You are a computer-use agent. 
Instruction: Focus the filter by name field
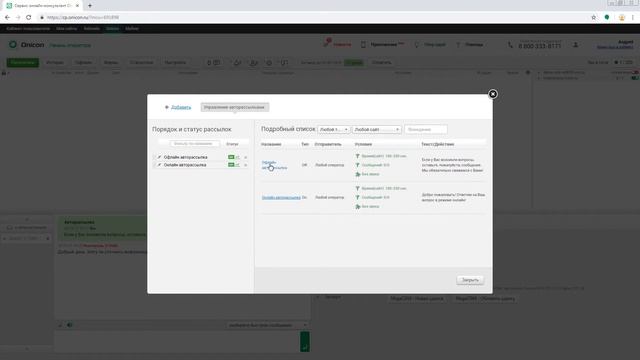[194, 144]
